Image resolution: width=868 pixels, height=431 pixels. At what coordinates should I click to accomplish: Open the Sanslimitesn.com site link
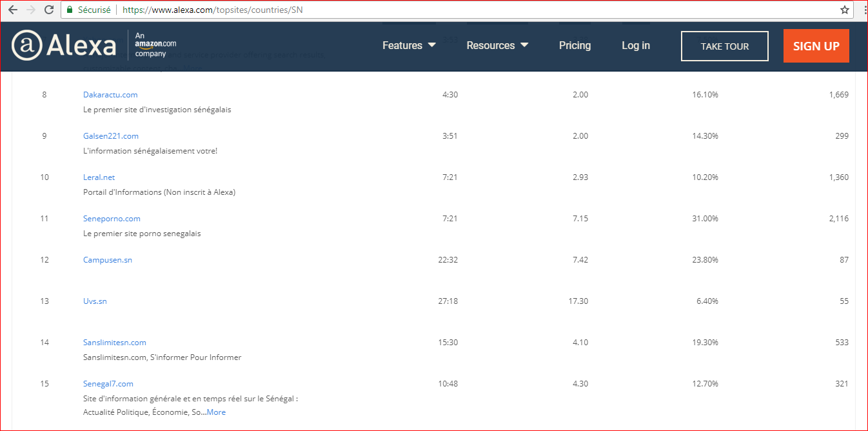[115, 343]
